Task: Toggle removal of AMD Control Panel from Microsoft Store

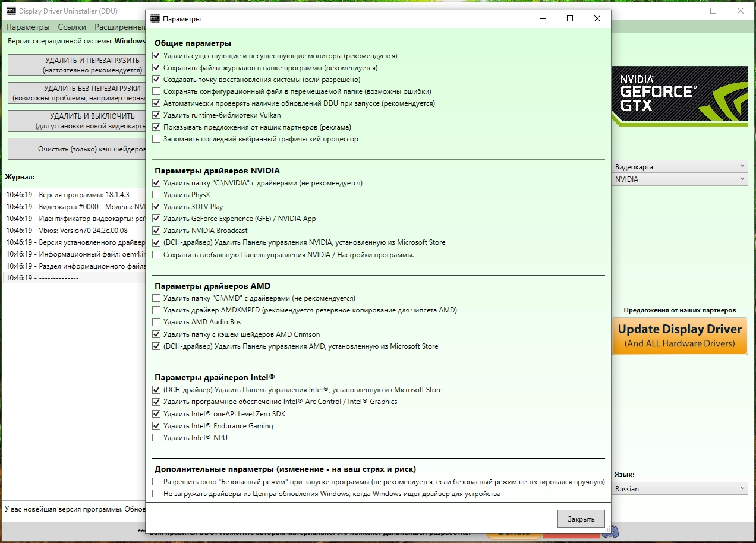Action: [156, 346]
